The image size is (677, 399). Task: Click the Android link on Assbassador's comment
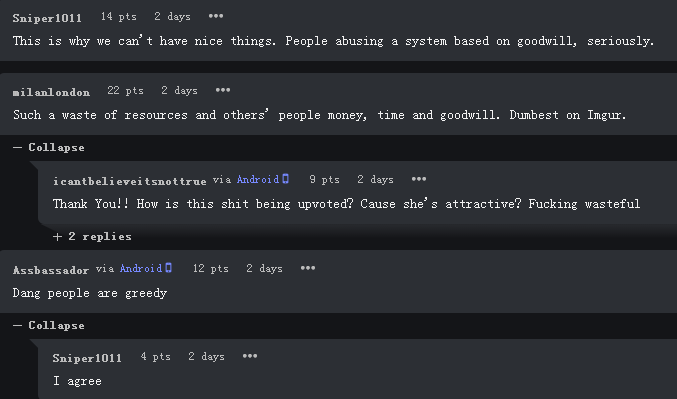tap(141, 268)
